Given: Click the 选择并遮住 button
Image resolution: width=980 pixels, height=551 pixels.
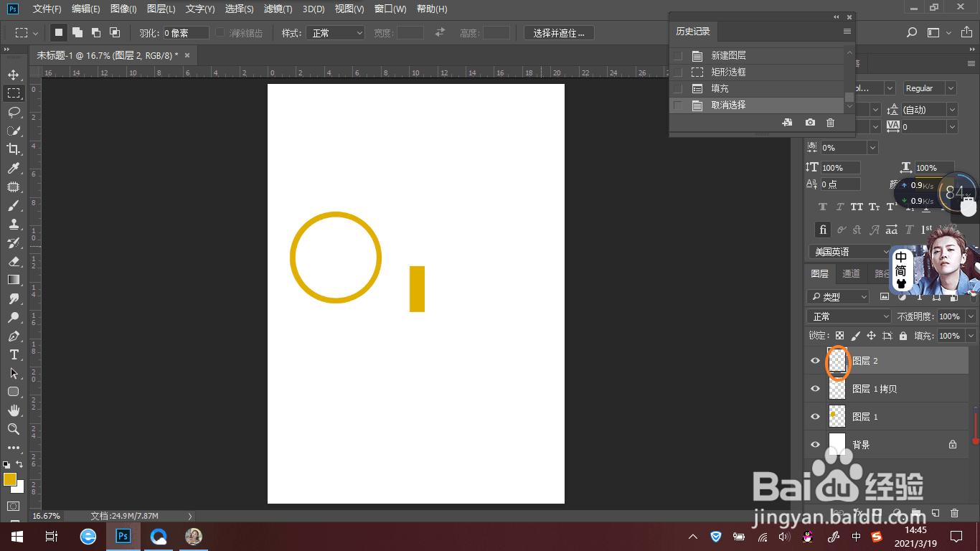Looking at the screenshot, I should [x=560, y=33].
